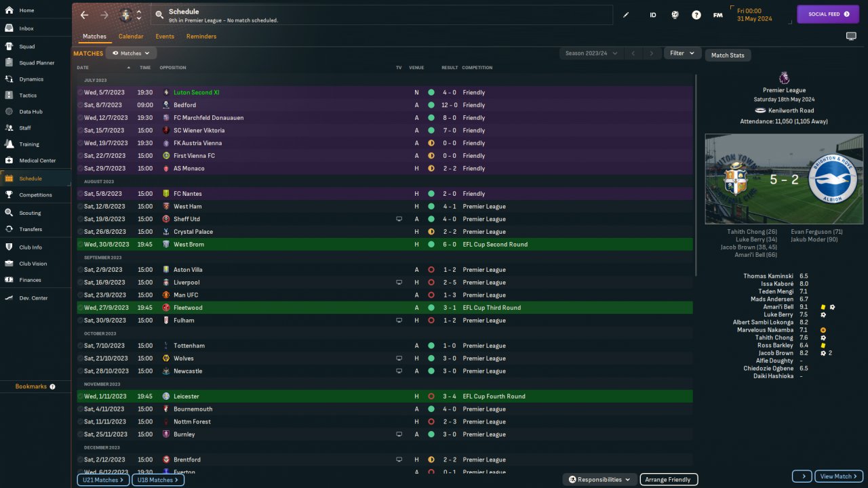Image resolution: width=868 pixels, height=488 pixels.
Task: Click the back navigation arrow
Action: pyautogui.click(x=84, y=15)
